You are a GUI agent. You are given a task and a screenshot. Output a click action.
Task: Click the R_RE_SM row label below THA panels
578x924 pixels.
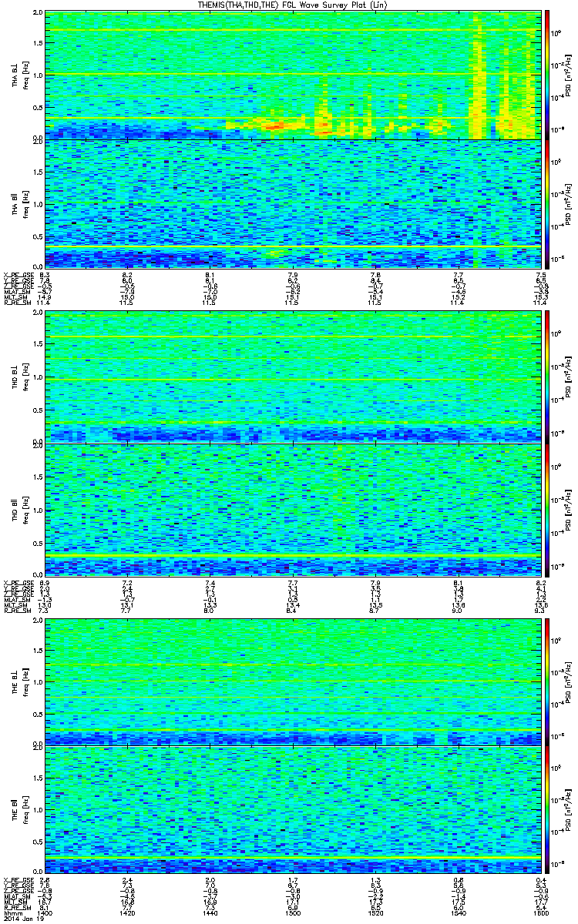(x=16, y=303)
